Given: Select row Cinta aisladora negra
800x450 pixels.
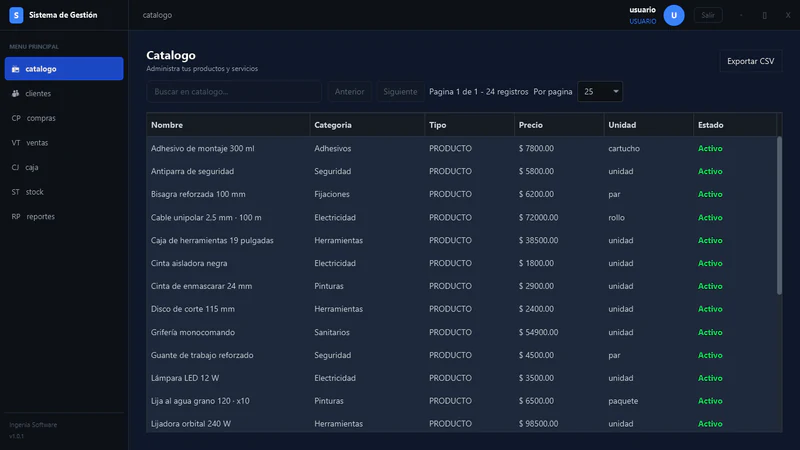Looking at the screenshot, I should pyautogui.click(x=462, y=263).
